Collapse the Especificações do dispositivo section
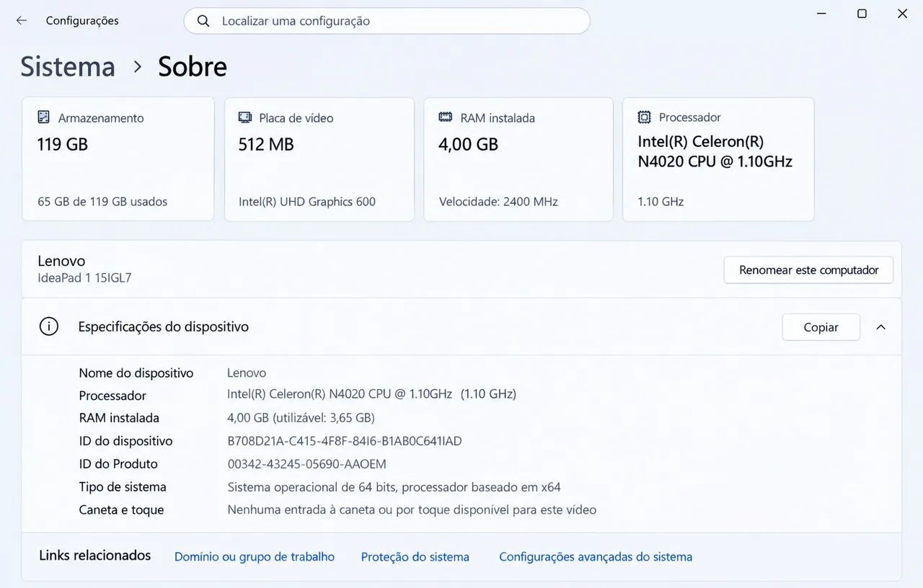Image resolution: width=923 pixels, height=588 pixels. (880, 327)
